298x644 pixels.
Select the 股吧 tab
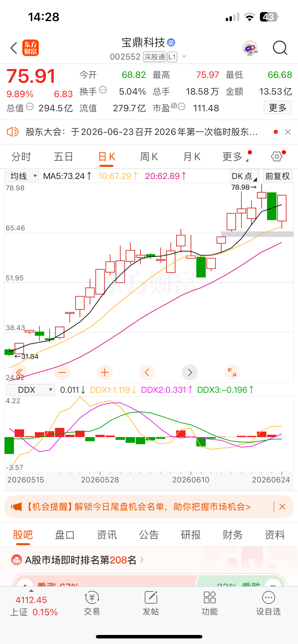pos(23,535)
